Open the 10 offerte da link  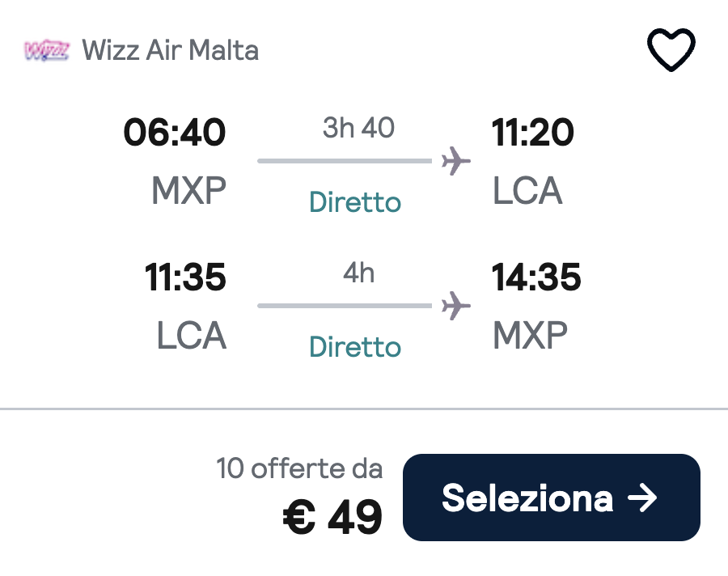(x=300, y=468)
